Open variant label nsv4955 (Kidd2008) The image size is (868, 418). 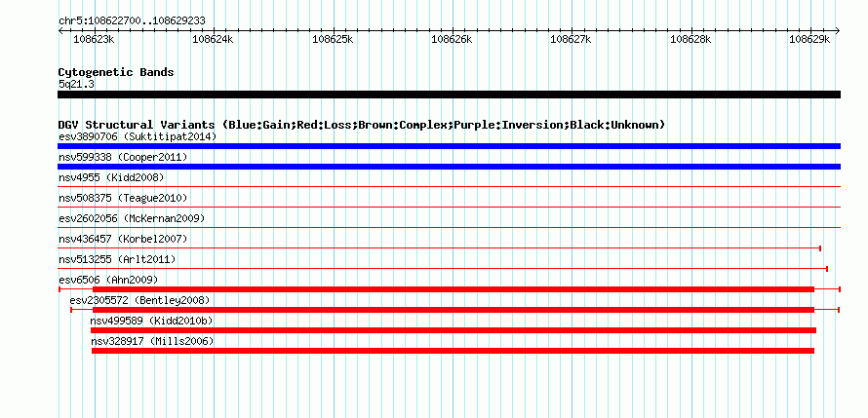pos(111,177)
